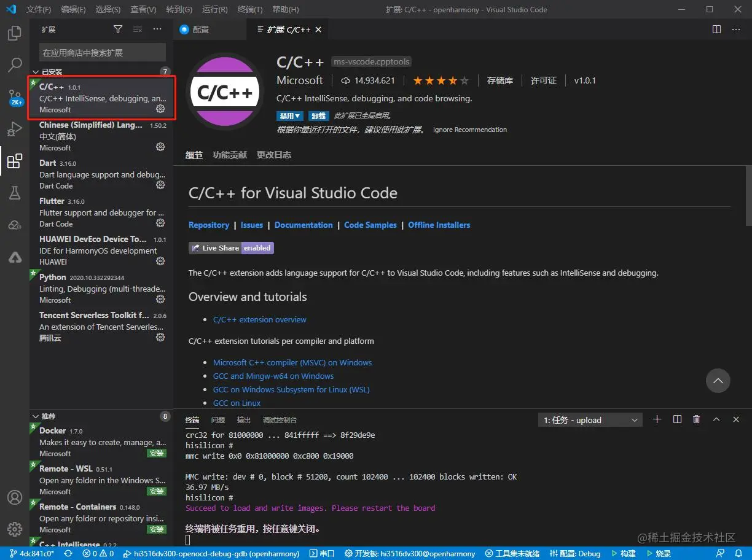Close the terminal panel
This screenshot has height=560, width=752.
point(736,419)
